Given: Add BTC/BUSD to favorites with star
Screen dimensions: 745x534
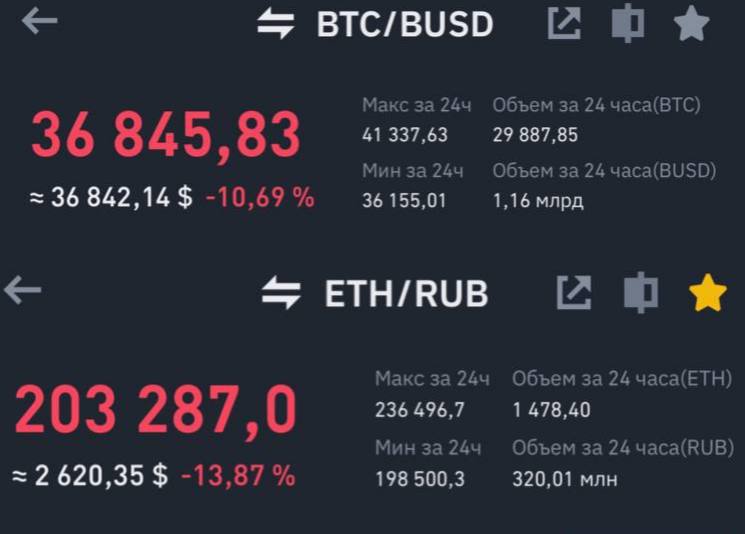Looking at the screenshot, I should (691, 23).
